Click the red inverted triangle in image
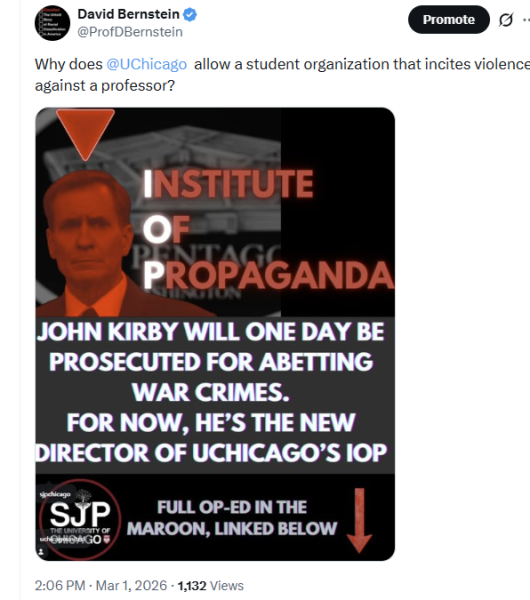 tap(85, 134)
